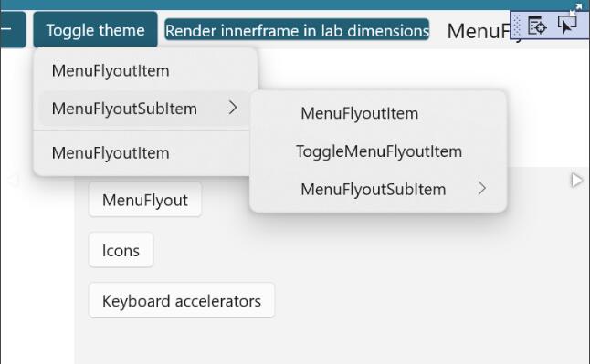Click MenuFlyoutSubItem label in the main flyout

(x=124, y=109)
